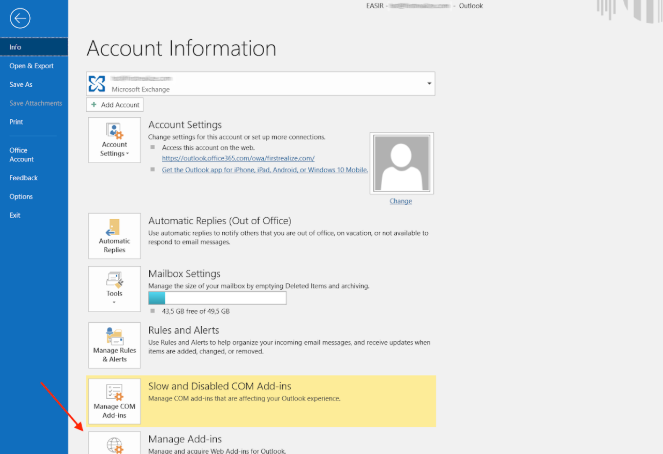Screen dimensions: 663x454
Task: Click the Account Information heading
Action: pos(181,48)
